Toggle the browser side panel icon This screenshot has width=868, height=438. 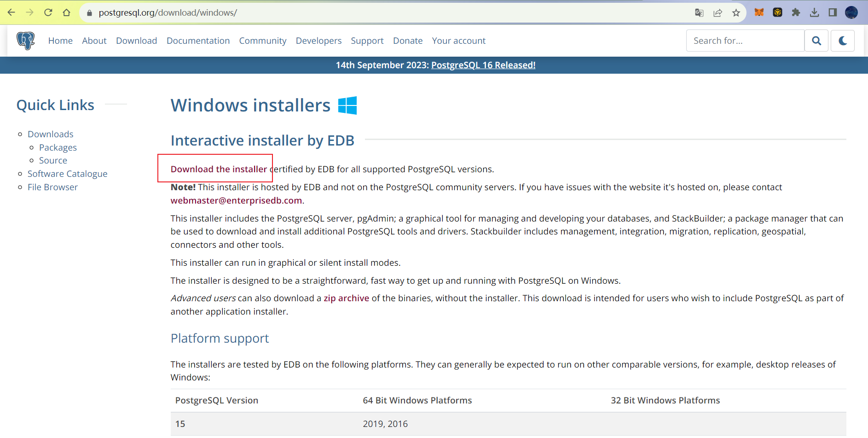click(833, 12)
